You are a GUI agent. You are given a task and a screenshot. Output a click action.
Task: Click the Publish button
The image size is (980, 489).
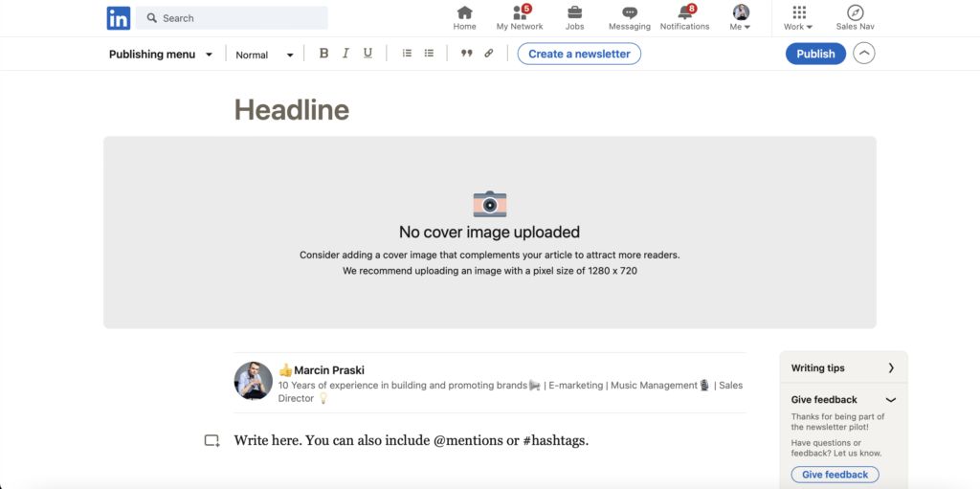815,54
